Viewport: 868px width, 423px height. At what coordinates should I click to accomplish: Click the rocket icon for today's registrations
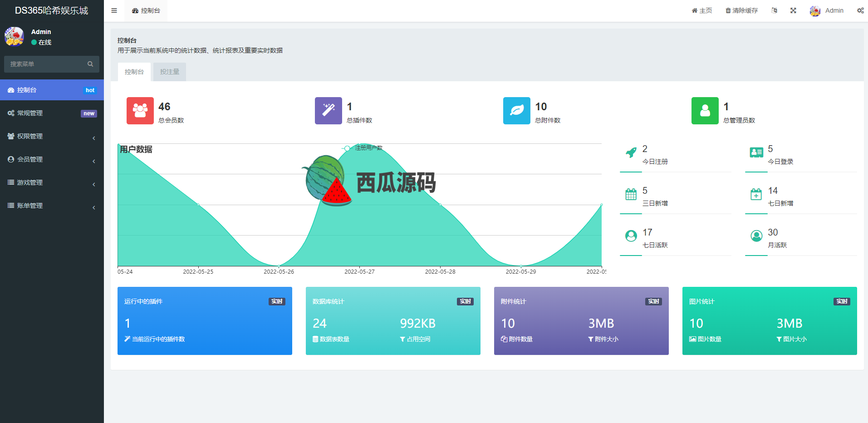point(631,153)
